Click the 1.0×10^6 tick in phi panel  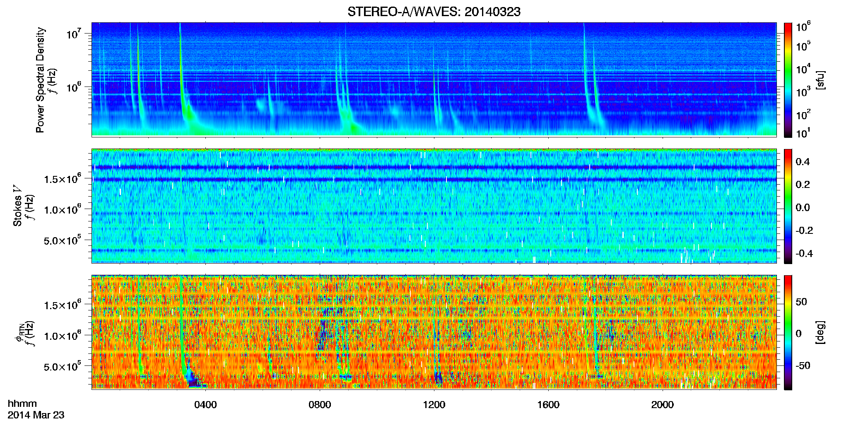[63, 335]
